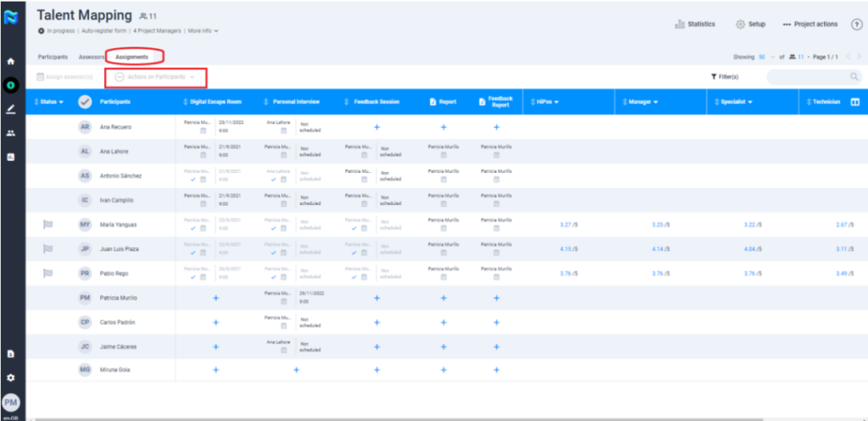The width and height of the screenshot is (868, 421).
Task: Expand the Actions on Participants dropdown
Action: pos(155,77)
